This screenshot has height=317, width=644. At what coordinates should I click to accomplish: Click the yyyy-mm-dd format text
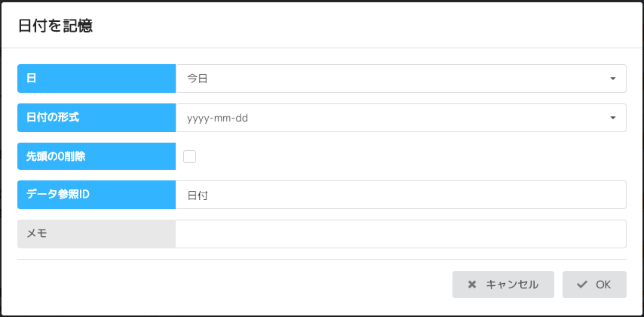(218, 118)
